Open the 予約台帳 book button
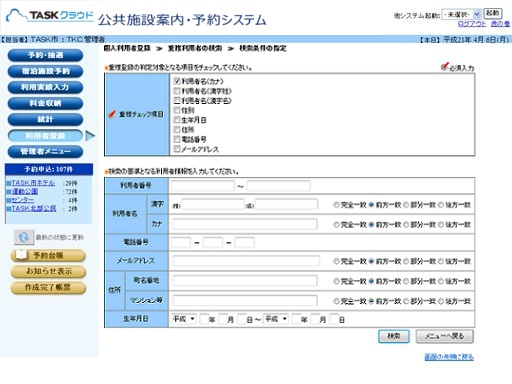Screen dimensions: 512x384 [48, 256]
